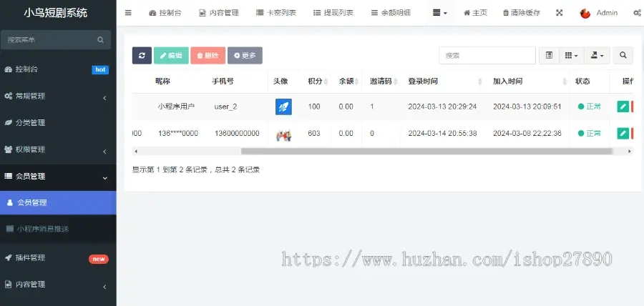Switch to the 余额明细 tab
This screenshot has height=306, width=644.
391,13
